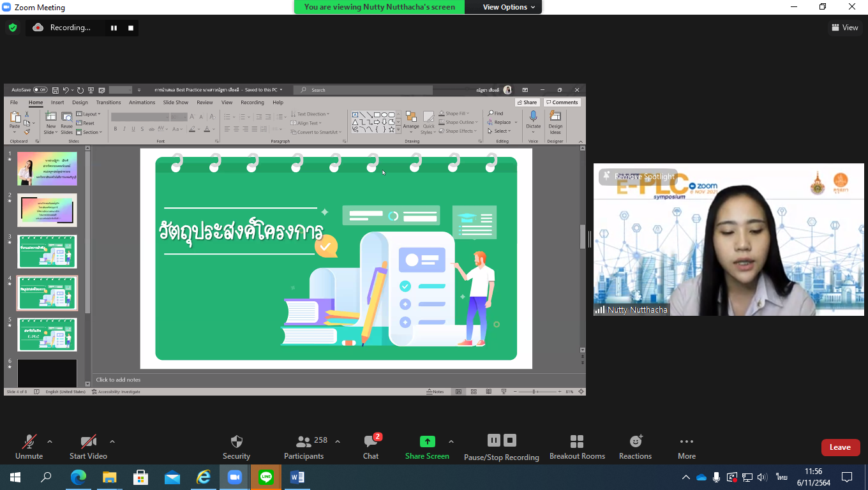The height and width of the screenshot is (490, 868).
Task: Open LINE app from taskbar
Action: (x=266, y=477)
